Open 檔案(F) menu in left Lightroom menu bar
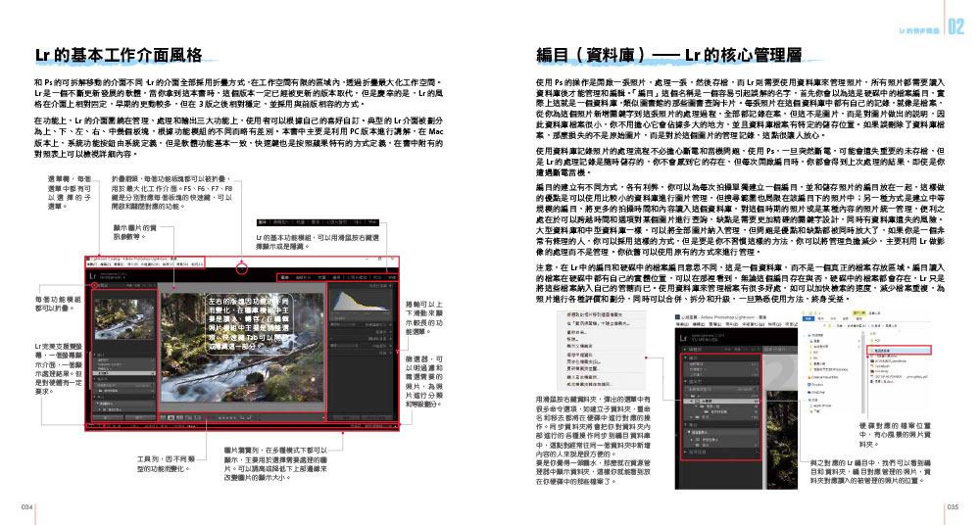980x525 pixels. 91,264
